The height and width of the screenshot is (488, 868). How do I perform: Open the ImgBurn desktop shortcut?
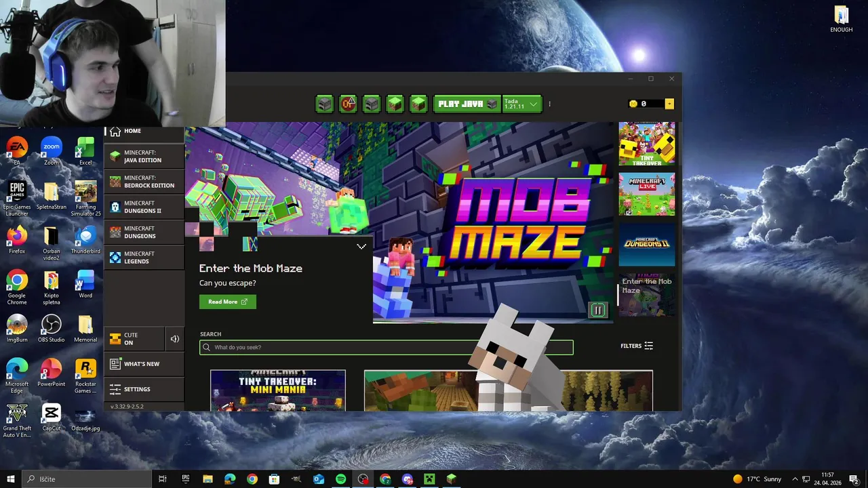tap(17, 329)
